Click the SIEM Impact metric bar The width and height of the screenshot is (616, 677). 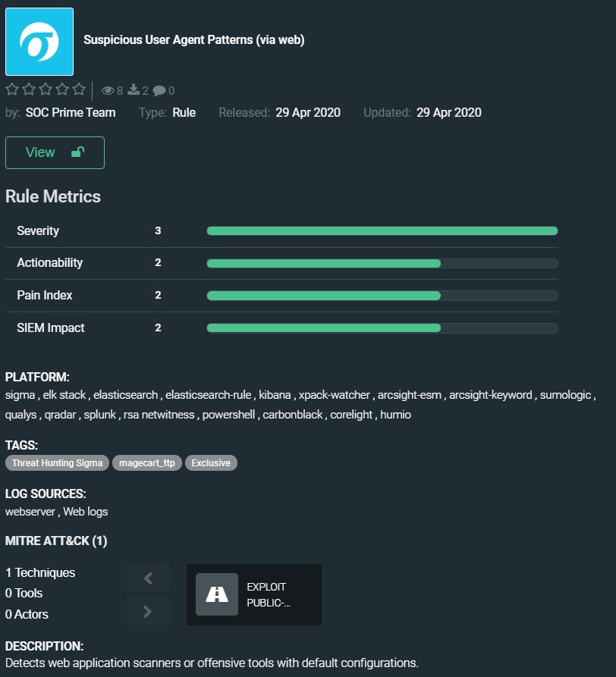coord(382,328)
